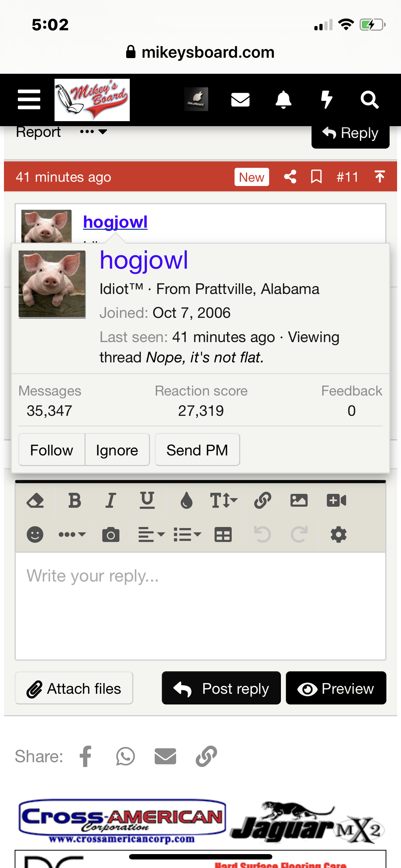The width and height of the screenshot is (401, 868).
Task: Toggle bold formatting in editor
Action: (74, 501)
